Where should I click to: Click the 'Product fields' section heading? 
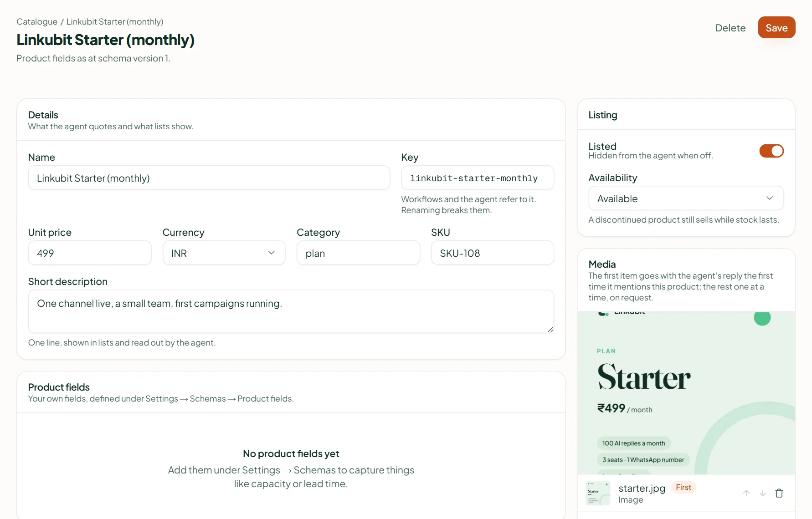click(x=59, y=387)
